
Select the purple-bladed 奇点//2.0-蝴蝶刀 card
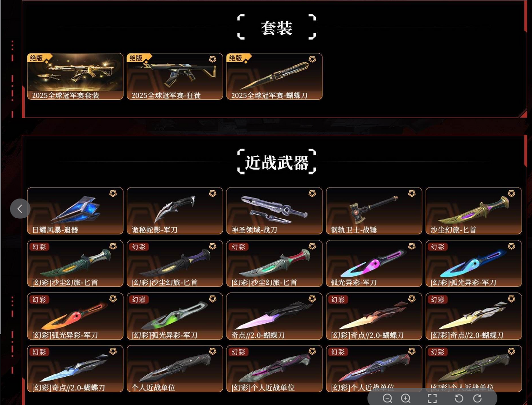274,316
